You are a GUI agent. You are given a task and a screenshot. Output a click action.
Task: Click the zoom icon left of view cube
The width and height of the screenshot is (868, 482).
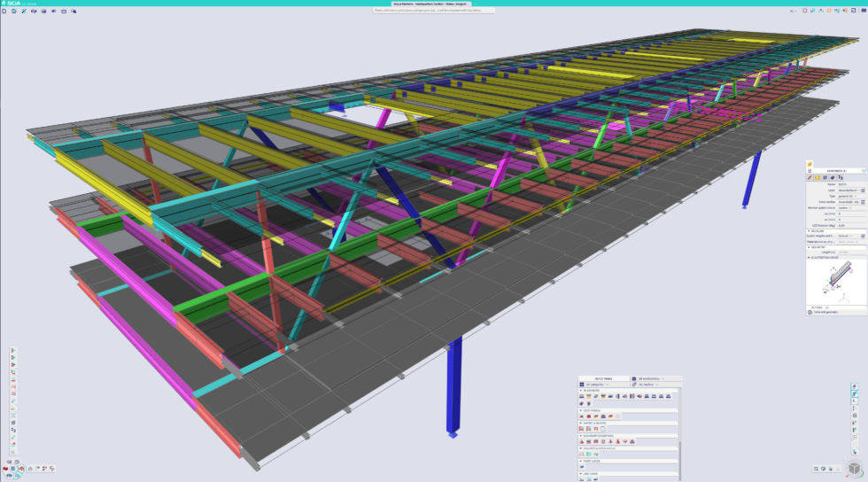pyautogui.click(x=816, y=469)
